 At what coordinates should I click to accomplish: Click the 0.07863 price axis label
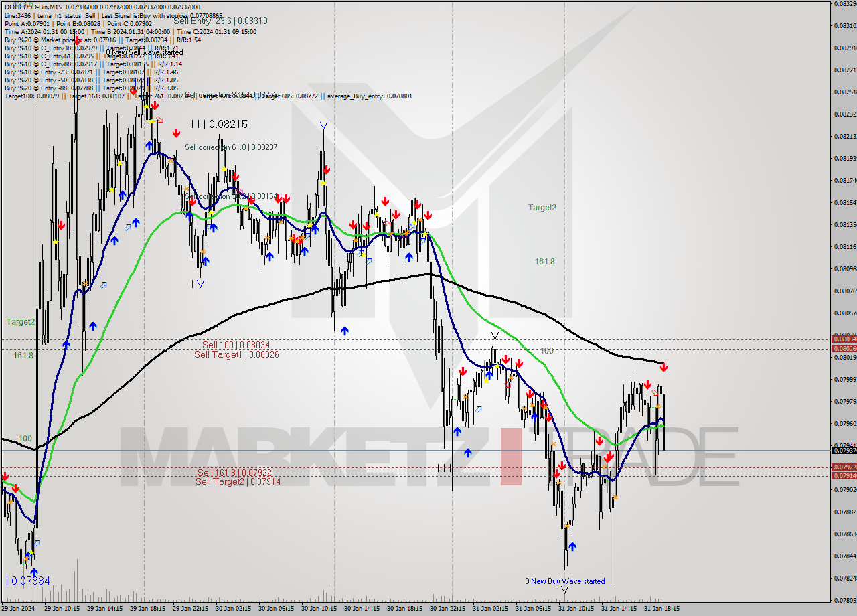coord(845,534)
